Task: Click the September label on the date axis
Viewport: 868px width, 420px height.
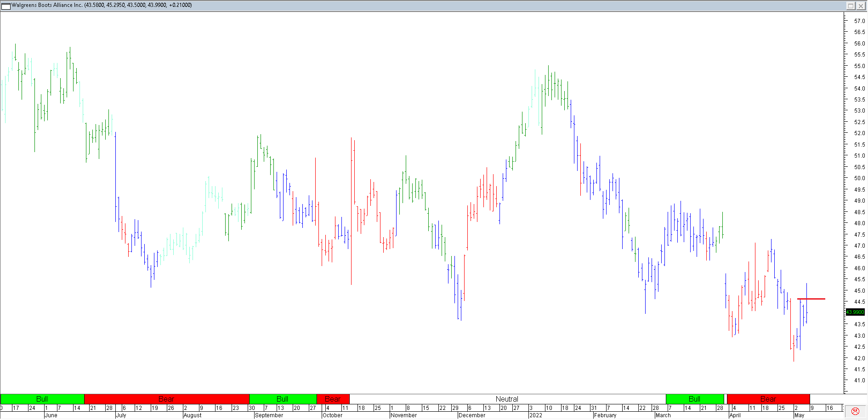Action: (269, 415)
